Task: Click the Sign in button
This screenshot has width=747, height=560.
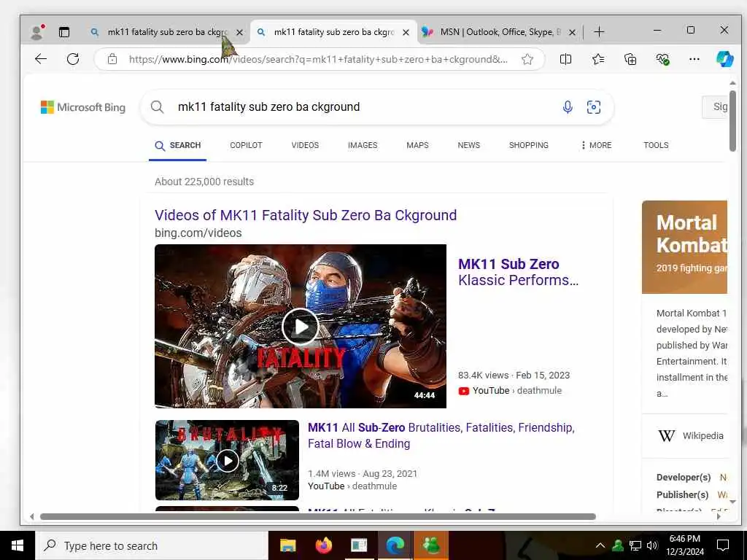Action: (715, 106)
